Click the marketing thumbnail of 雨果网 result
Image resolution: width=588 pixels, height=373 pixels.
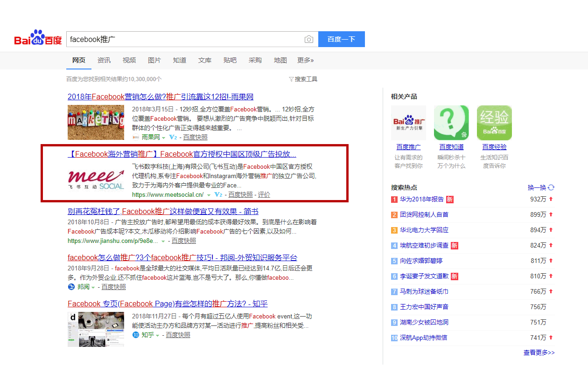tap(96, 122)
